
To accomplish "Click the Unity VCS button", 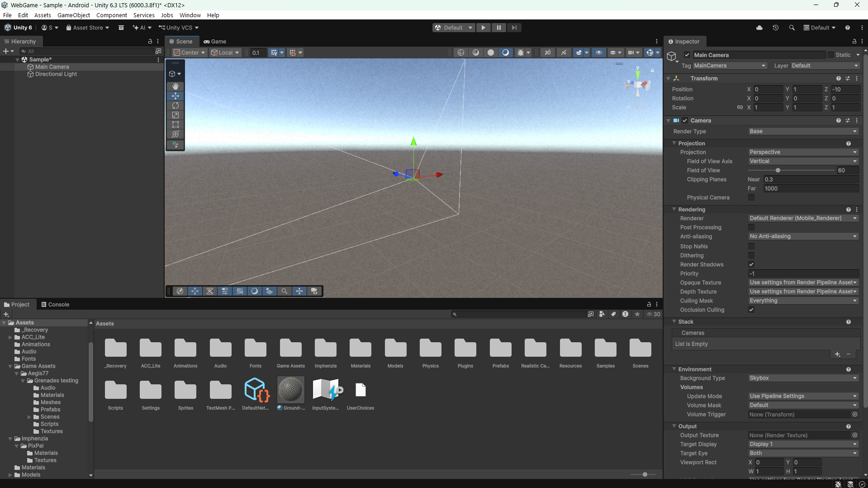I will point(179,28).
